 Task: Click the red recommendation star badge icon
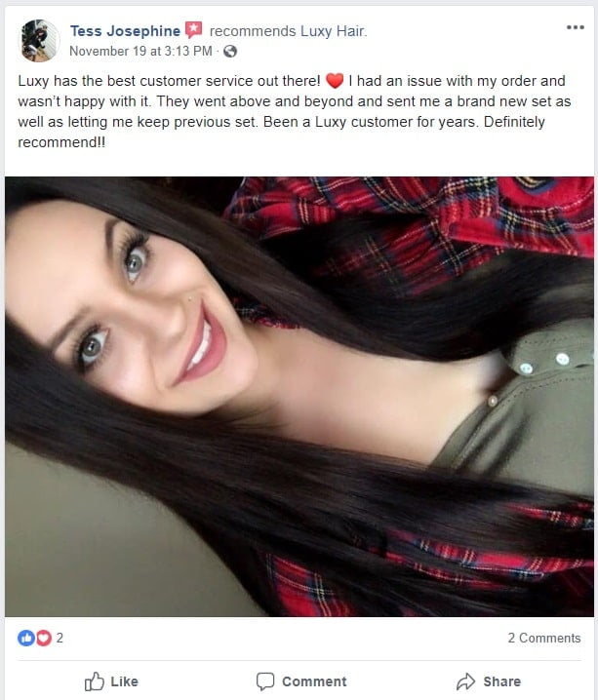click(x=193, y=30)
